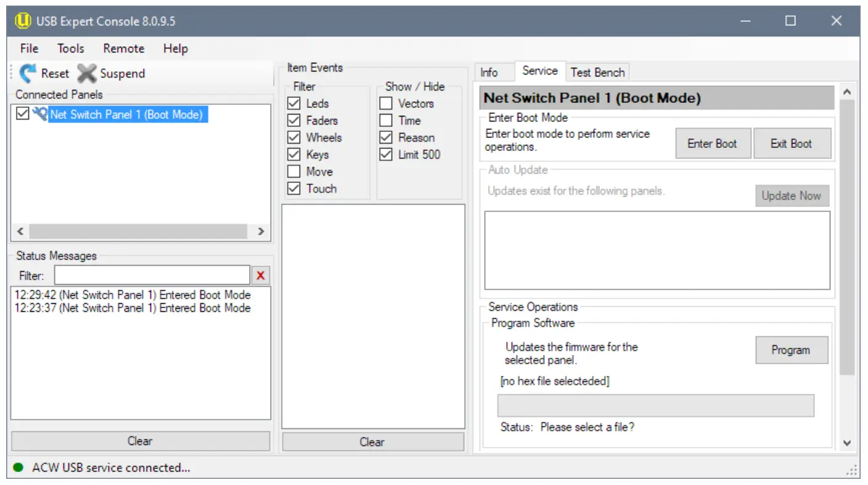Click the up arrow of the Service panel scrollbar
Image resolution: width=868 pixels, height=485 pixels.
coord(847,92)
